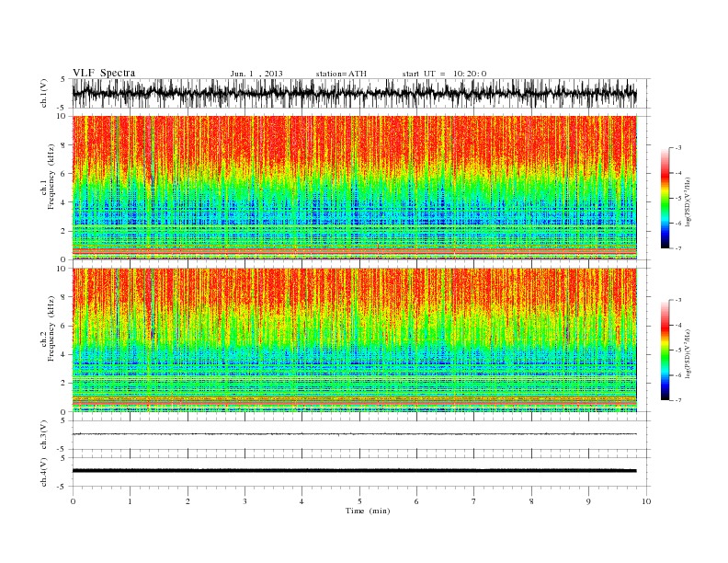The height and width of the screenshot is (563, 728).
Task: Click the "0" tick label on the time axis
Action: coord(73,501)
